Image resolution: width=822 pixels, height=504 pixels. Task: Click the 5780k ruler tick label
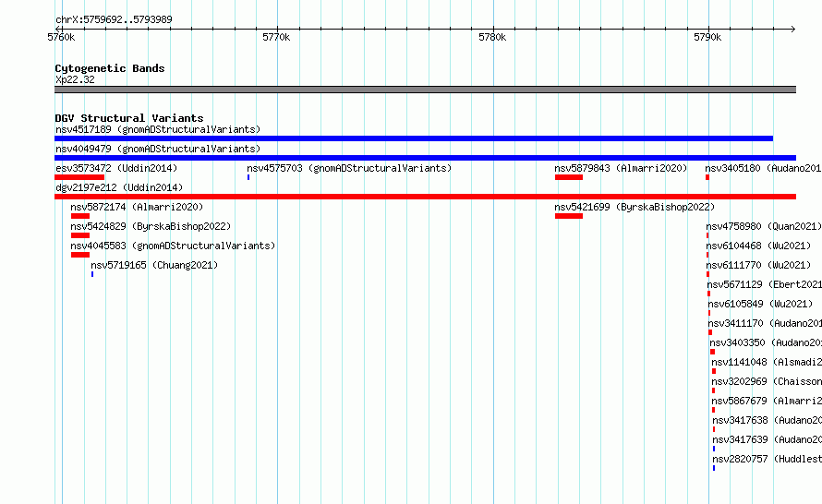click(492, 37)
